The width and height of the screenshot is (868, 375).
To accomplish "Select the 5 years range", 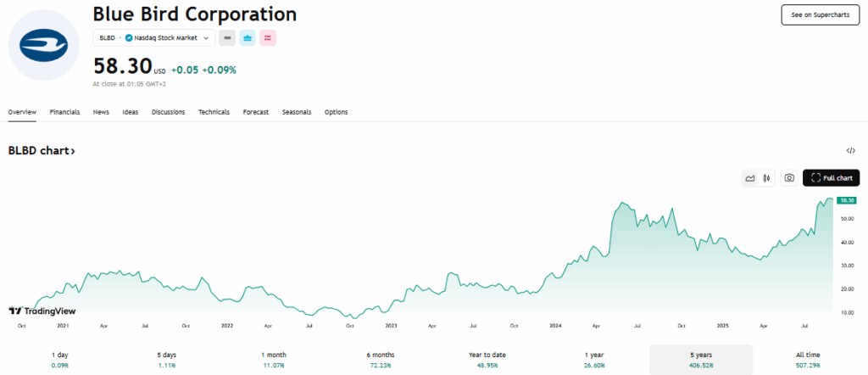I will 701,360.
